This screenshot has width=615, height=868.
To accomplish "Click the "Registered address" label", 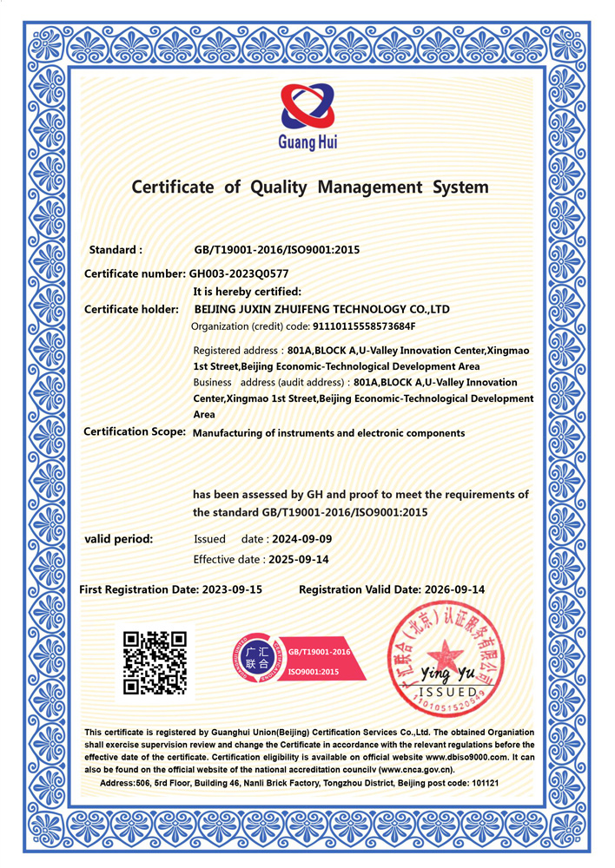I will (x=235, y=351).
